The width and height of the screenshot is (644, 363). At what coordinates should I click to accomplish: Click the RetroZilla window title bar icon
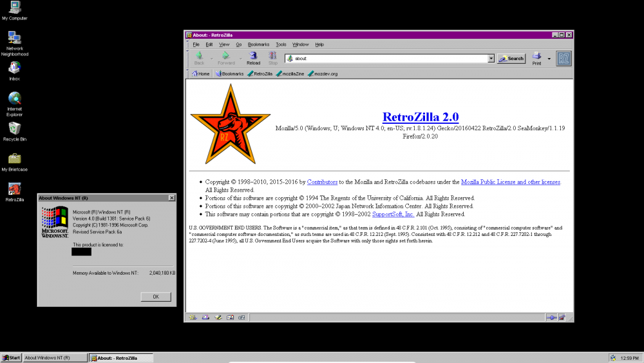pyautogui.click(x=189, y=35)
